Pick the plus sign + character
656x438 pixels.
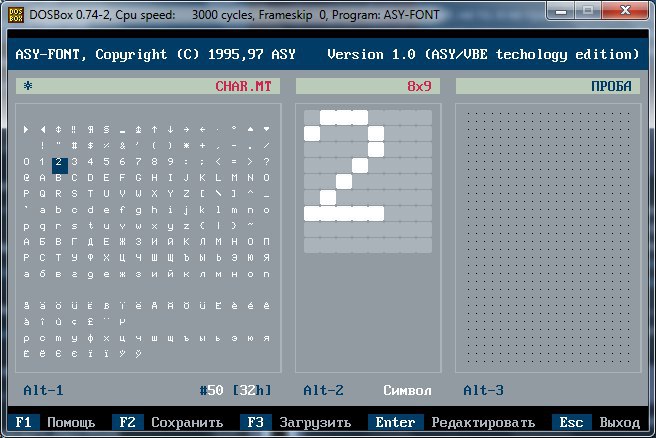click(x=202, y=146)
